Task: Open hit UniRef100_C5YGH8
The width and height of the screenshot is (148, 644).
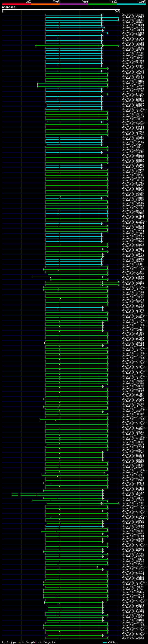Action: pyautogui.click(x=133, y=53)
